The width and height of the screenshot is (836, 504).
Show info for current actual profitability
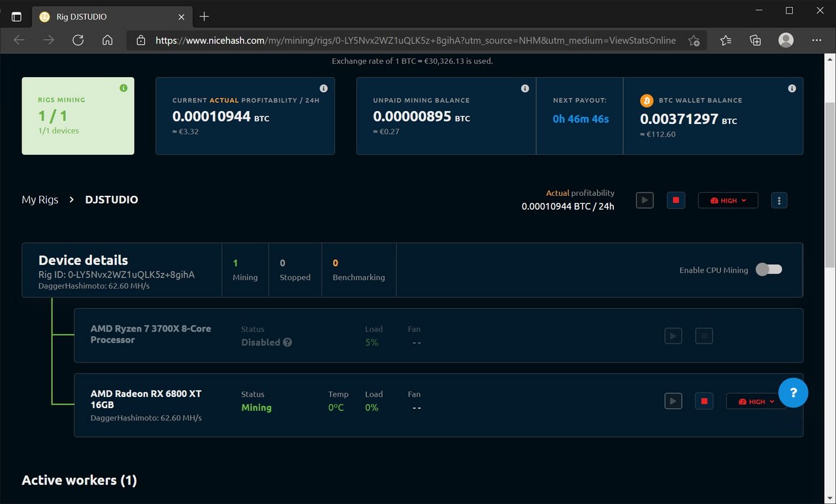(324, 88)
